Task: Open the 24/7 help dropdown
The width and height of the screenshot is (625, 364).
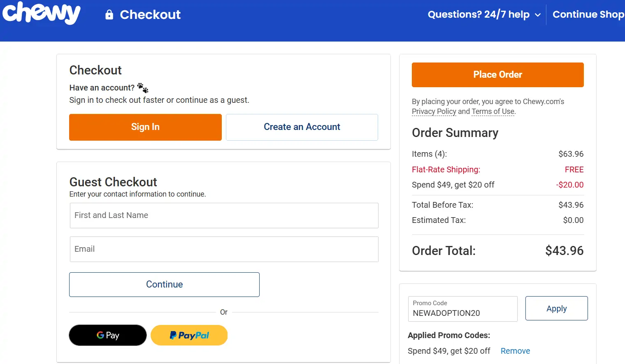Action: coord(479,14)
